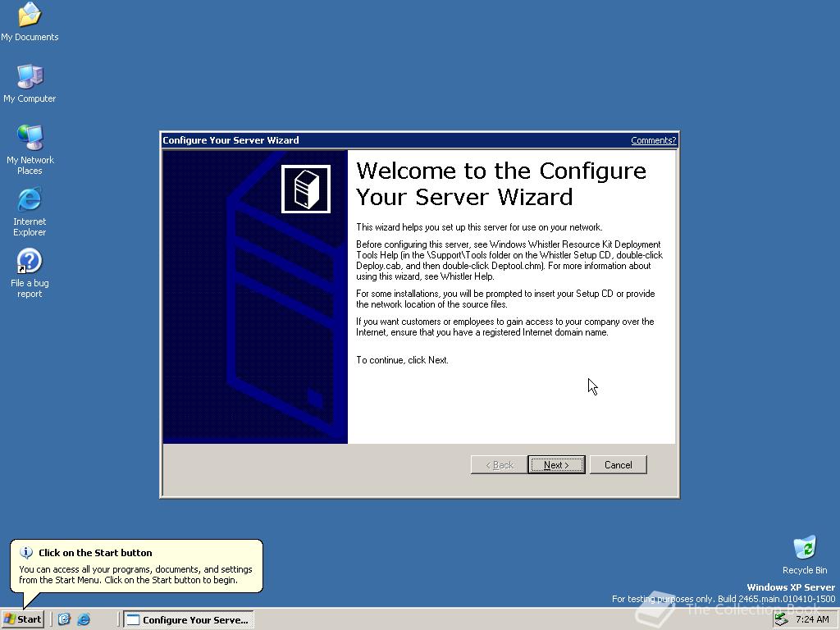This screenshot has width=840, height=630.
Task: Click the Next button in the wizard
Action: click(x=556, y=465)
